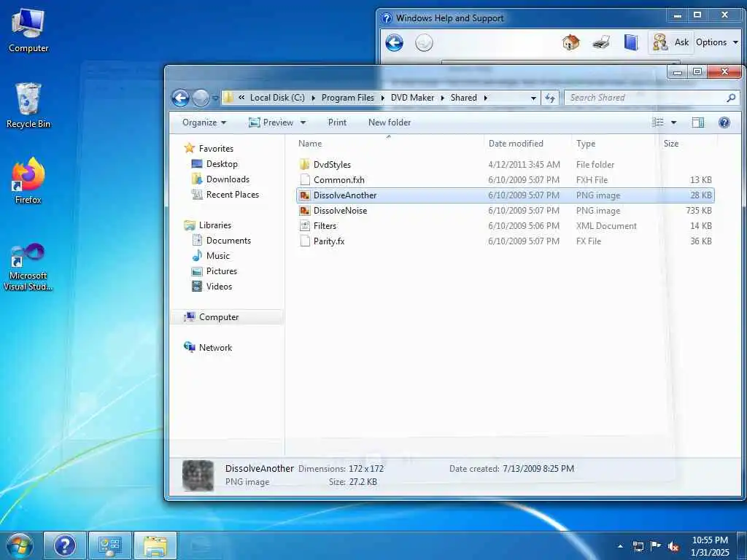Image resolution: width=747 pixels, height=560 pixels.
Task: Expand the Preview dropdown arrow
Action: (303, 122)
